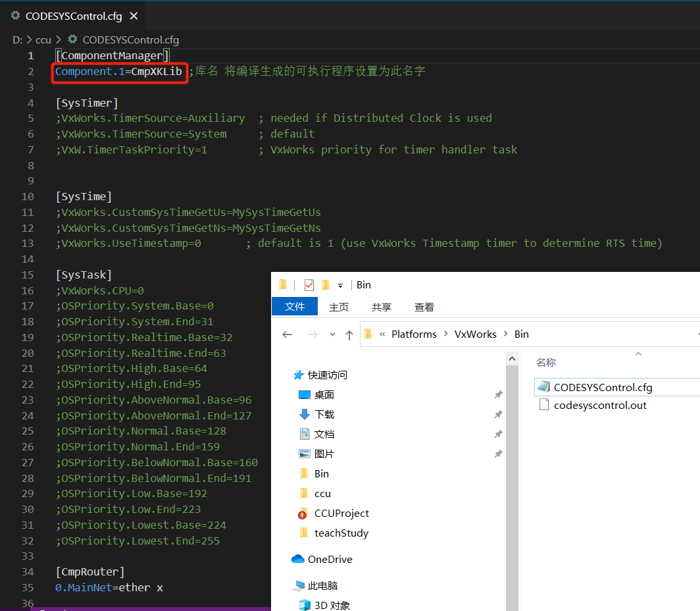700x611 pixels.
Task: Click the new folder quick-access icon
Action: (326, 284)
